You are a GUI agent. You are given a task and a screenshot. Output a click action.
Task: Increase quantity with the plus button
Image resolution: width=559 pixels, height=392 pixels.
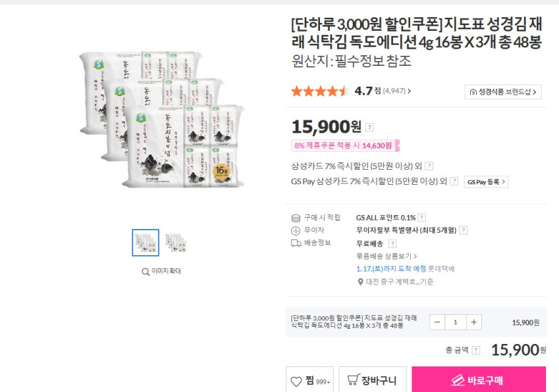coord(474,322)
